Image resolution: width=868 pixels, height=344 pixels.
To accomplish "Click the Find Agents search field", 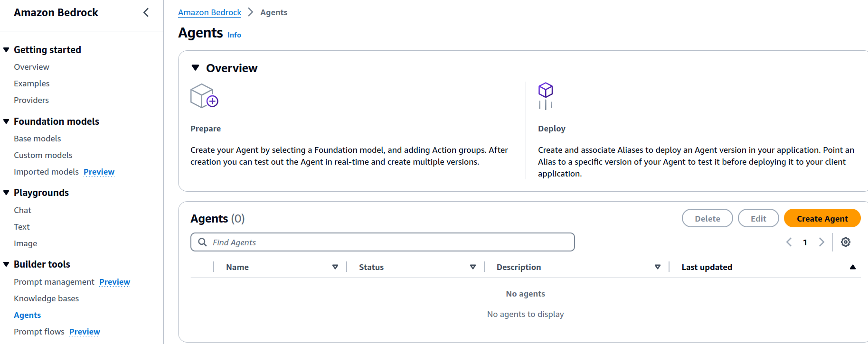I will click(389, 242).
